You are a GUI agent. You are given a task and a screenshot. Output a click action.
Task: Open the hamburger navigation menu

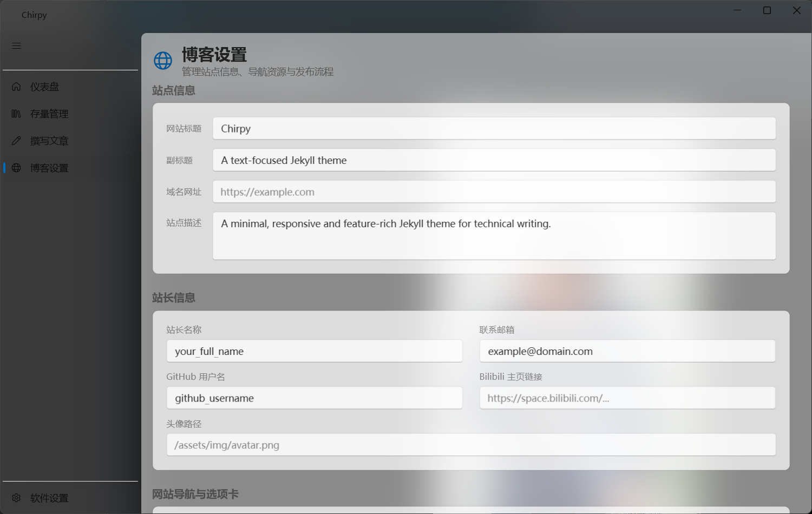click(16, 45)
